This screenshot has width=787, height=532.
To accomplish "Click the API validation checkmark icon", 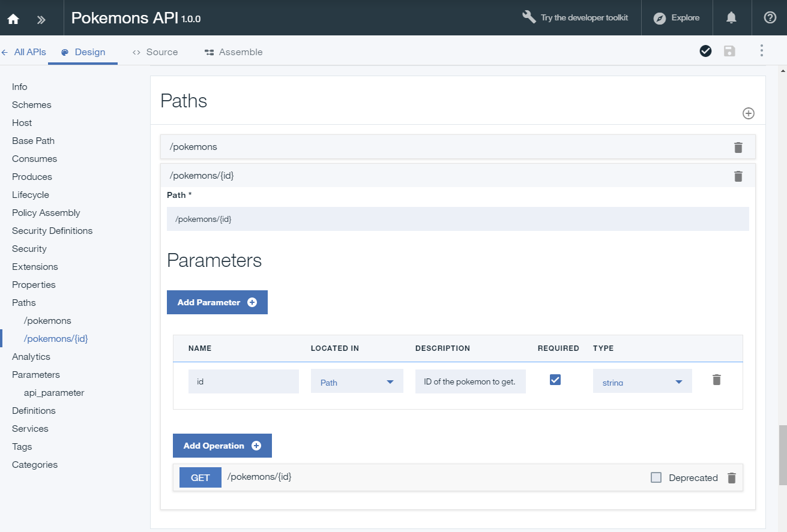I will pyautogui.click(x=705, y=52).
